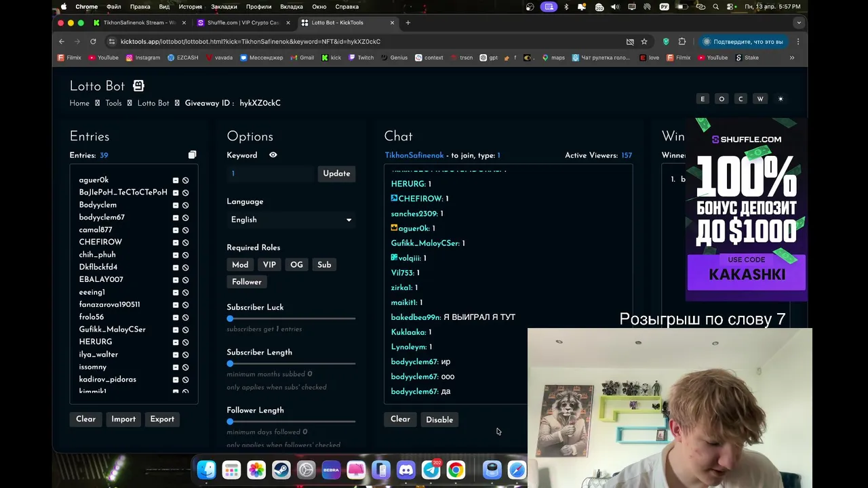The width and height of the screenshot is (868, 488).
Task: Switch to Shuffle.com VIP Crypto Casino tab
Action: click(243, 22)
